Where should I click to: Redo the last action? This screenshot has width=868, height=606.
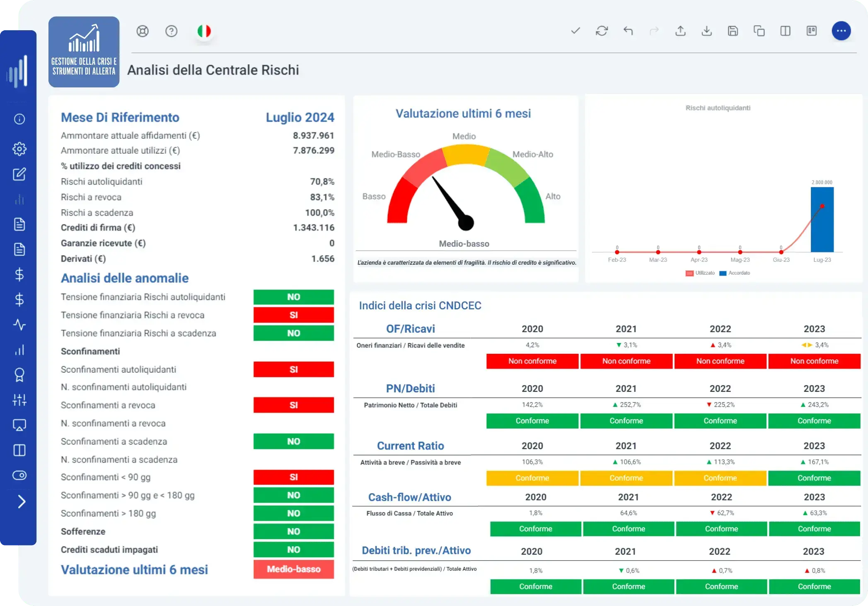(x=654, y=31)
